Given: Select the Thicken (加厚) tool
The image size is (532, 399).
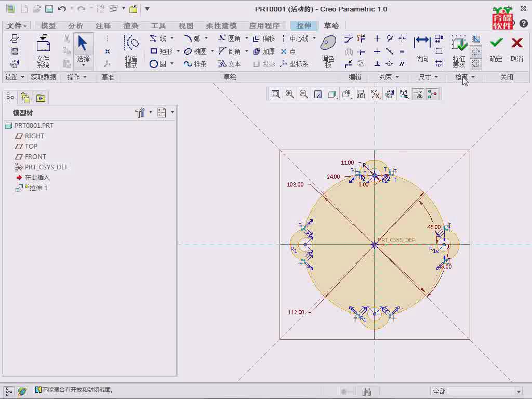Looking at the screenshot, I should point(264,51).
